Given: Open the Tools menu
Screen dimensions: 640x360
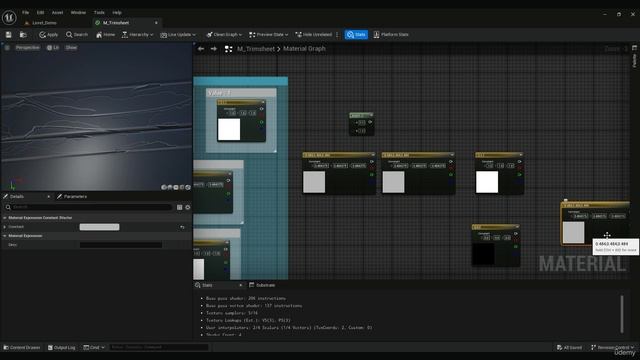Looking at the screenshot, I should pos(99,13).
